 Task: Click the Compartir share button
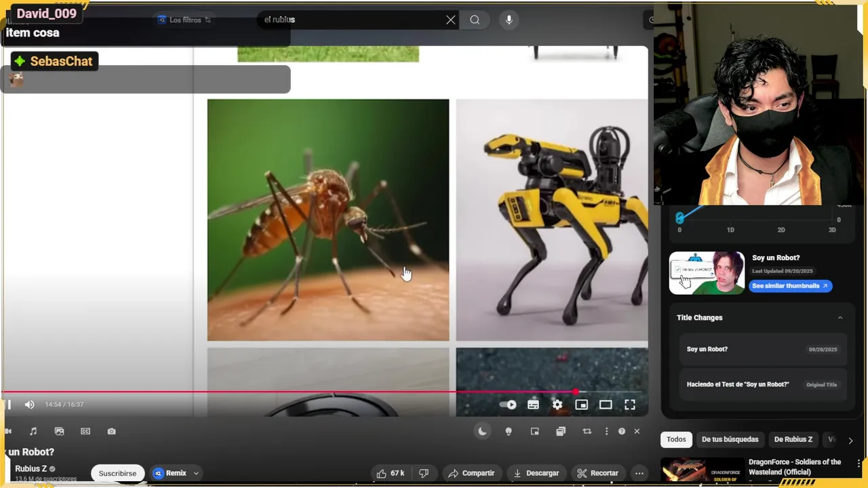[471, 473]
